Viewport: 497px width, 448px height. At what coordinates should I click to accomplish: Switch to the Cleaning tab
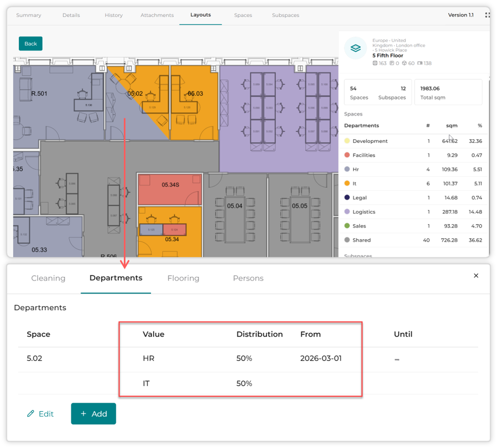[x=48, y=278]
